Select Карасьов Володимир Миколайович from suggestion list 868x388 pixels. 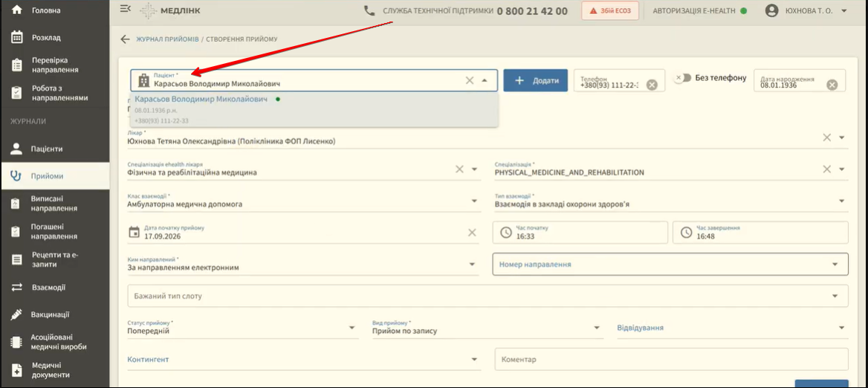(x=314, y=109)
